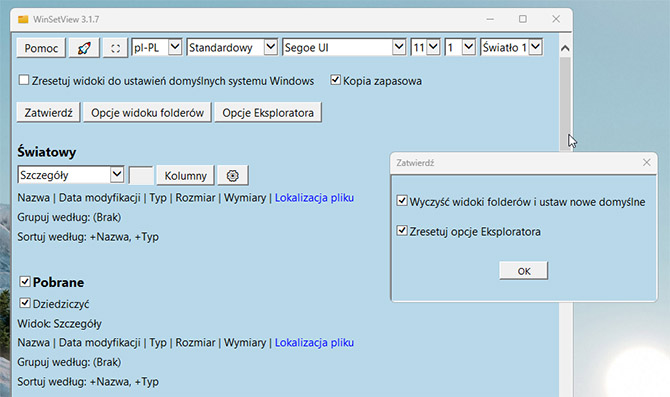Toggle Zresetuj widoki do ustawień domyślnych checkbox
670x397 pixels.
point(24,80)
